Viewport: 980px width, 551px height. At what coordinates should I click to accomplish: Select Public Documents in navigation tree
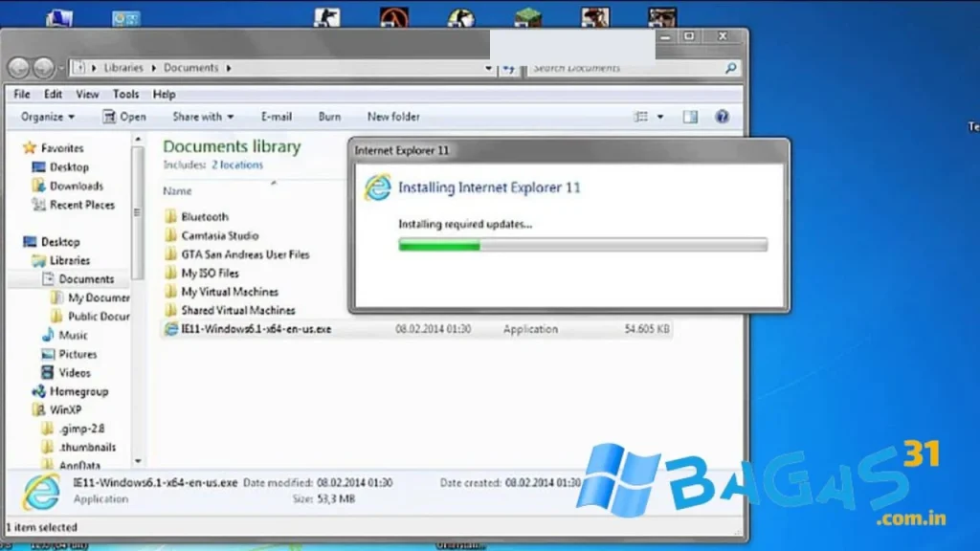click(99, 317)
